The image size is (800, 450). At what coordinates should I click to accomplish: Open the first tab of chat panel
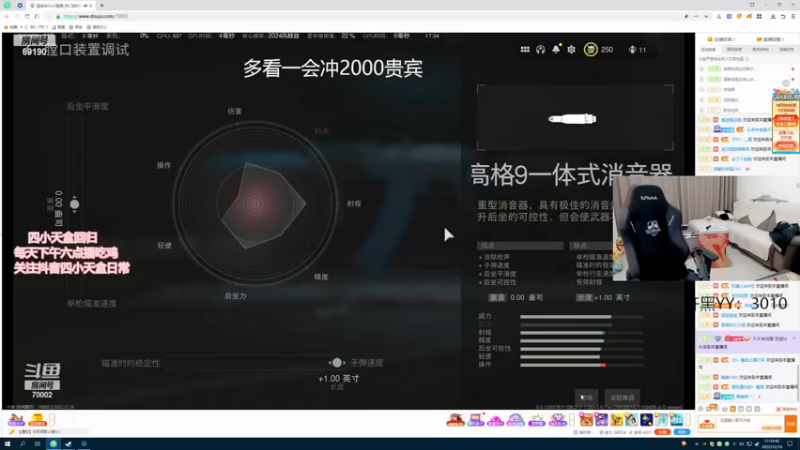point(708,49)
